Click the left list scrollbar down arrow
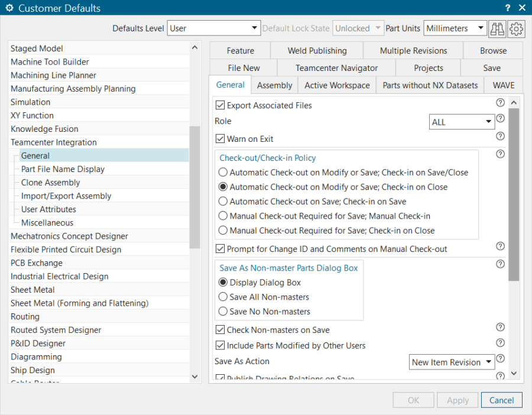The image size is (532, 415). pos(195,377)
